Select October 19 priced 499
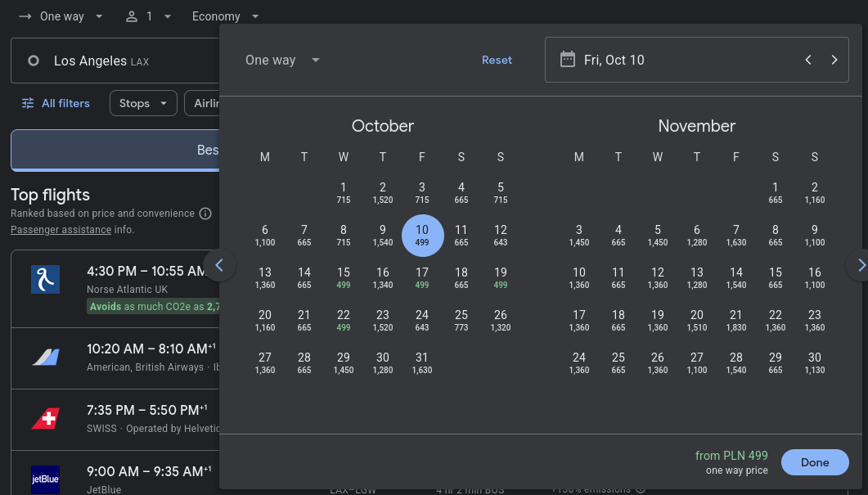Screen dimensions: 868x495 [501, 278]
